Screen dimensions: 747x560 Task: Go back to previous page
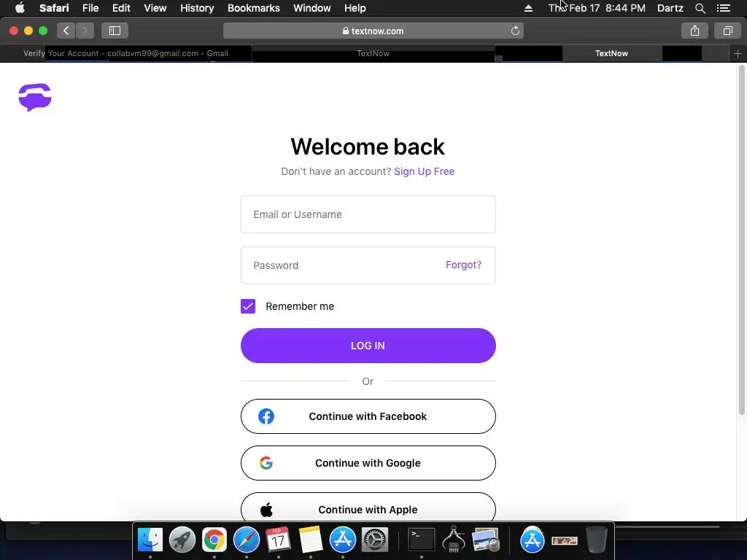(66, 31)
